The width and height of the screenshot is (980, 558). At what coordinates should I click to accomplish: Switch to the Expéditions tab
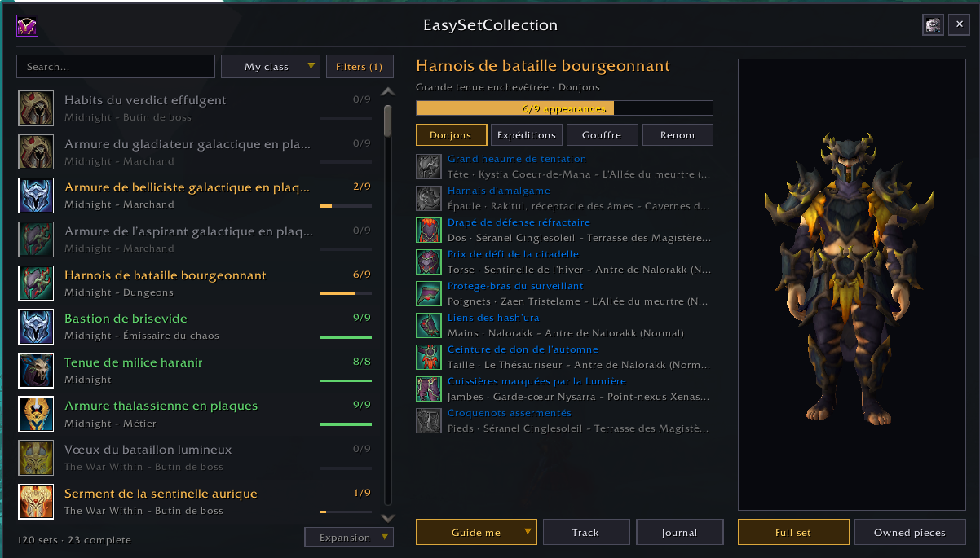pyautogui.click(x=527, y=135)
